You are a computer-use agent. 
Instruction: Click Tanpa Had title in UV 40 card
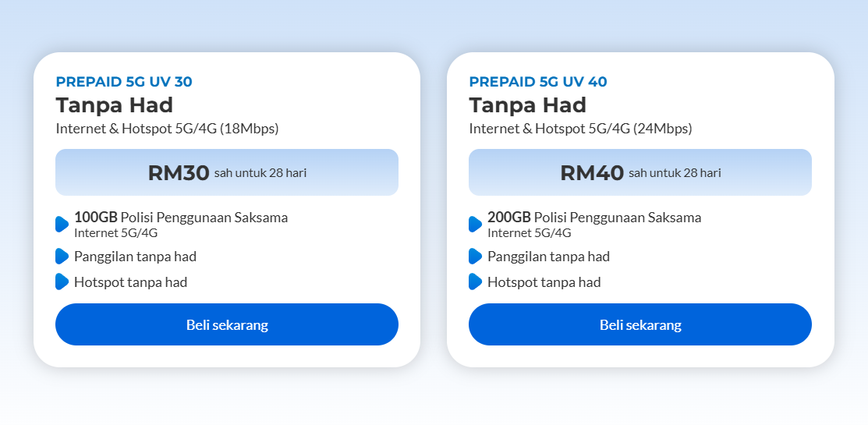coord(528,105)
